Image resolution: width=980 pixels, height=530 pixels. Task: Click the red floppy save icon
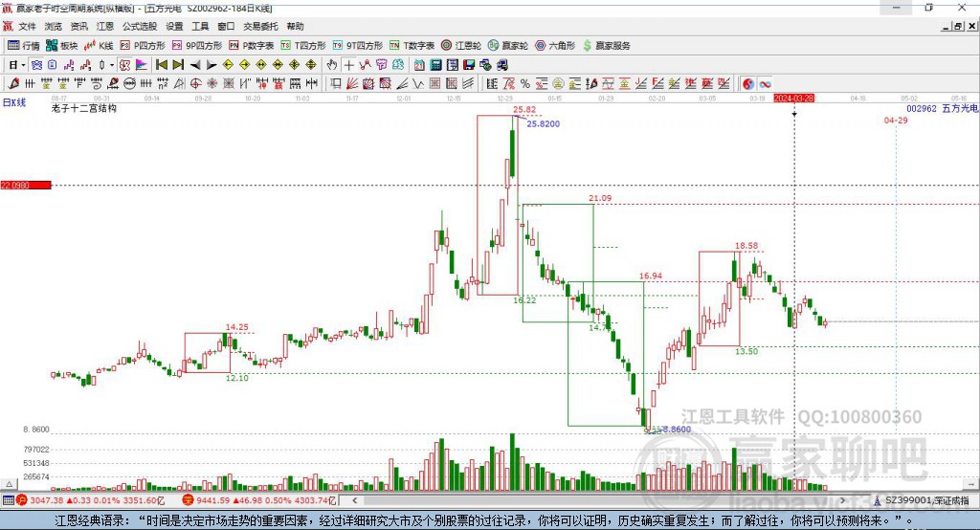coord(469,65)
